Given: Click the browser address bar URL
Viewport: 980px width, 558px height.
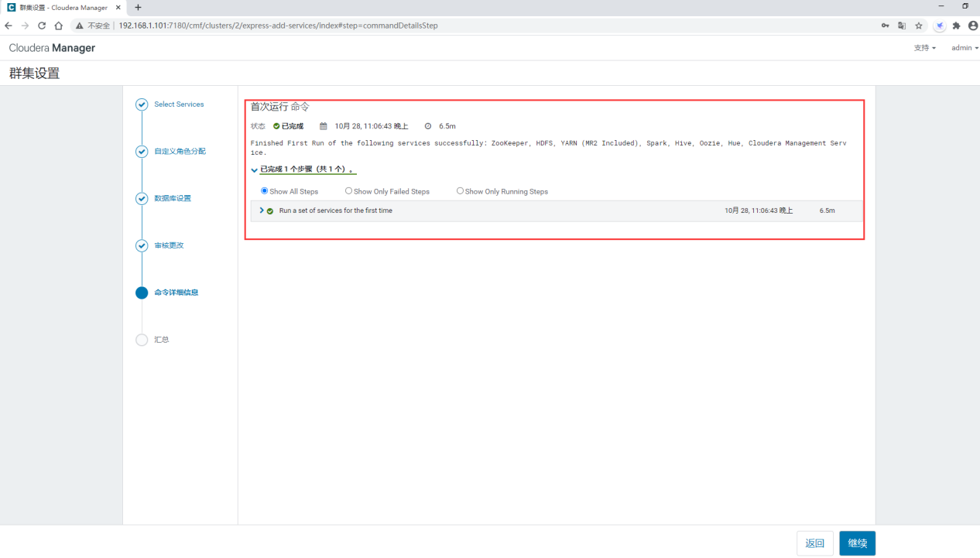Looking at the screenshot, I should pyautogui.click(x=278, y=26).
